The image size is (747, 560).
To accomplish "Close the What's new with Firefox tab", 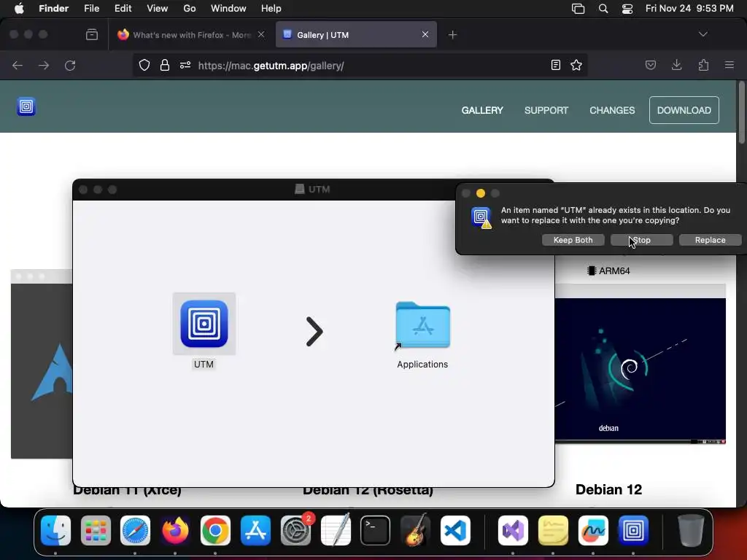I will [261, 34].
